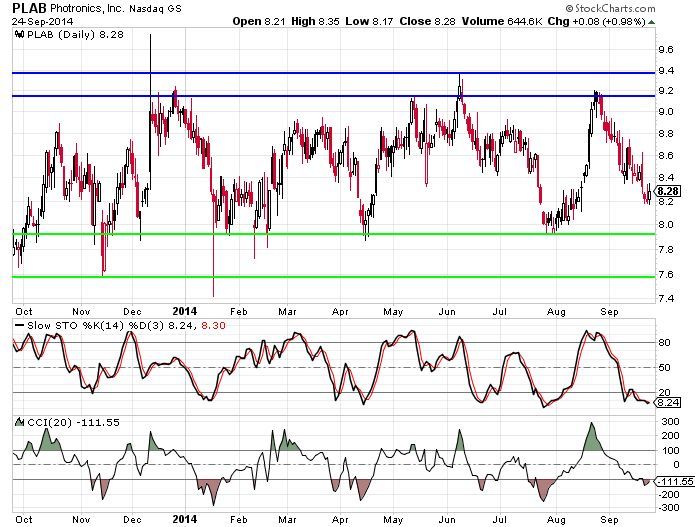Click the 80 level on stochastic axis
Screen dimensions: 695x527
click(x=664, y=343)
